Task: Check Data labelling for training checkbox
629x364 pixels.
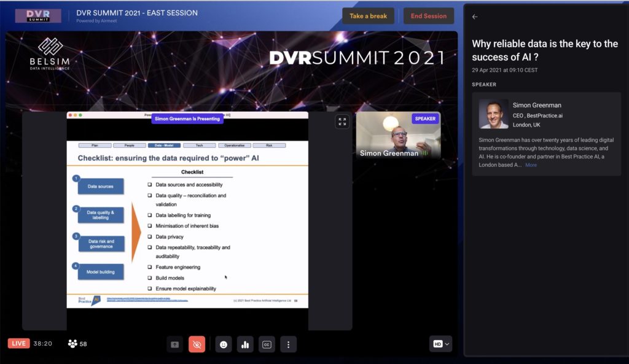Action: (x=150, y=215)
